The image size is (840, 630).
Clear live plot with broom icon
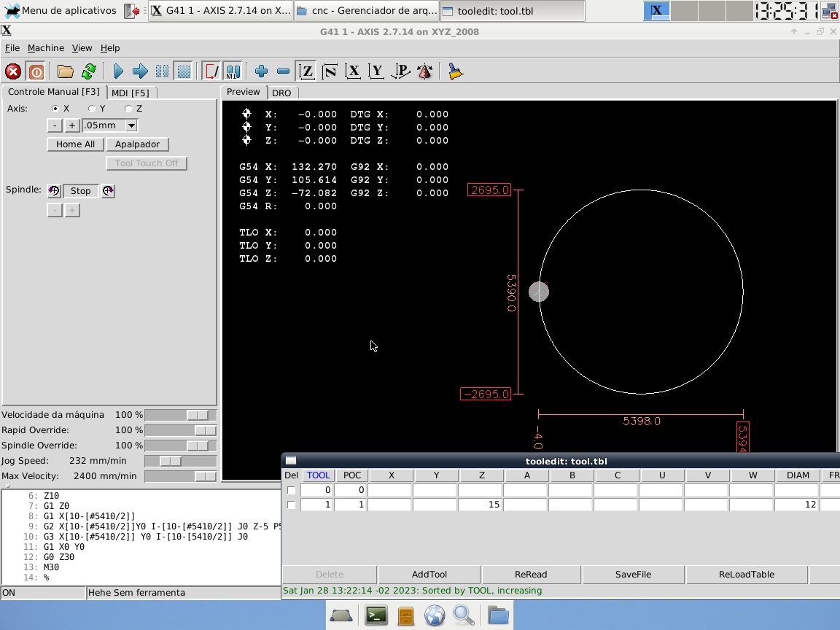[x=456, y=71]
